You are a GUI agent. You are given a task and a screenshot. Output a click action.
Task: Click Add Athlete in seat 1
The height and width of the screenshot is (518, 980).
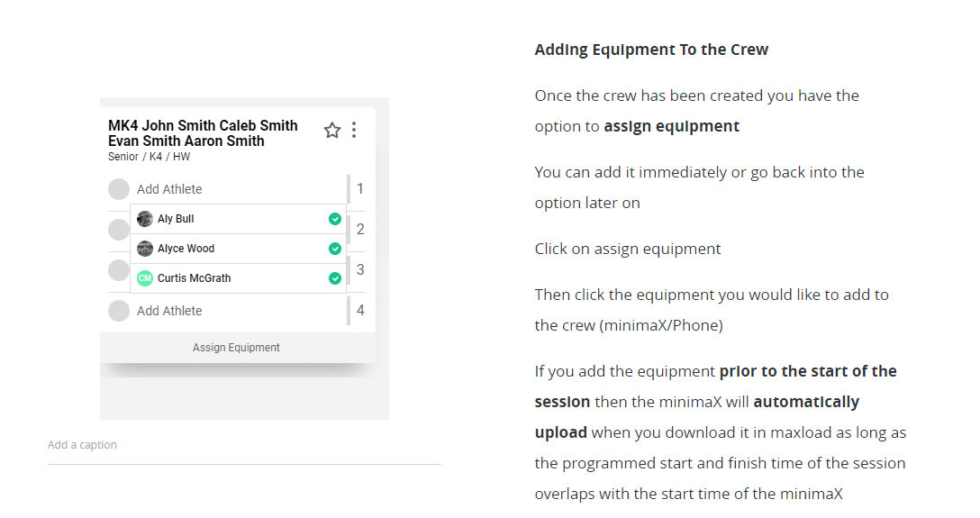click(169, 188)
